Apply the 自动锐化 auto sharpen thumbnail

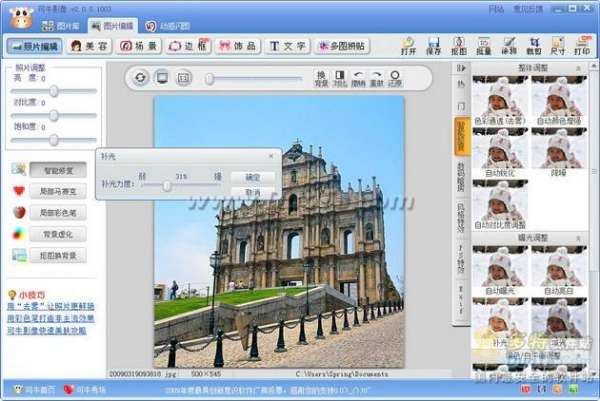click(x=500, y=152)
